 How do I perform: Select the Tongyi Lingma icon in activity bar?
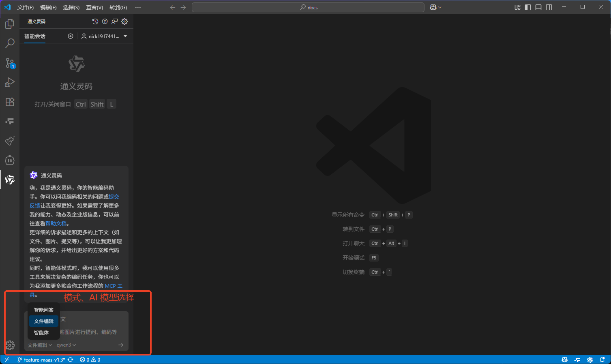[10, 180]
